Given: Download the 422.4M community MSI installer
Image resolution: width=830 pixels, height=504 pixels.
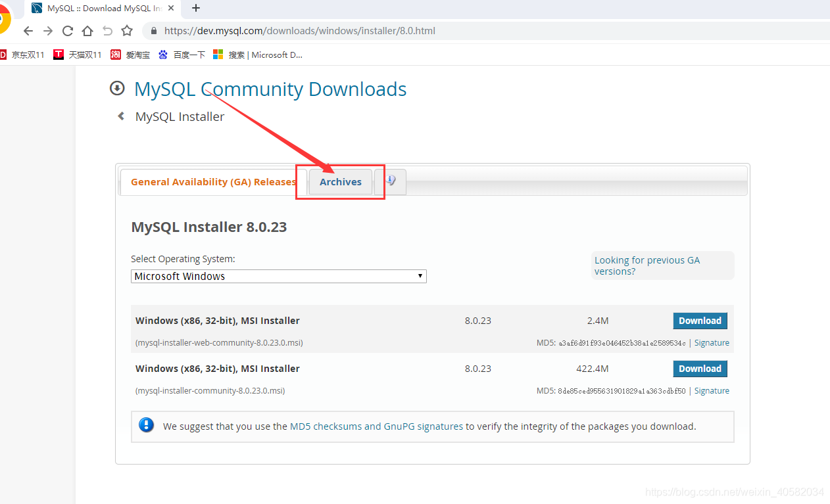Looking at the screenshot, I should [x=700, y=369].
